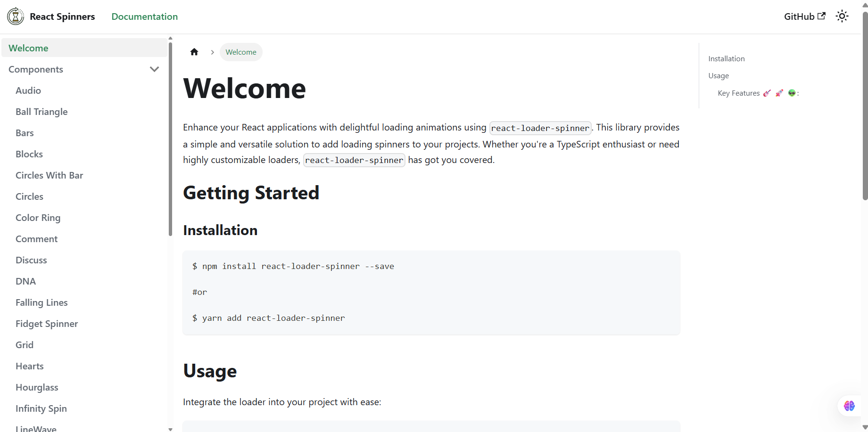Open the Ball Triangle component page

pyautogui.click(x=41, y=112)
